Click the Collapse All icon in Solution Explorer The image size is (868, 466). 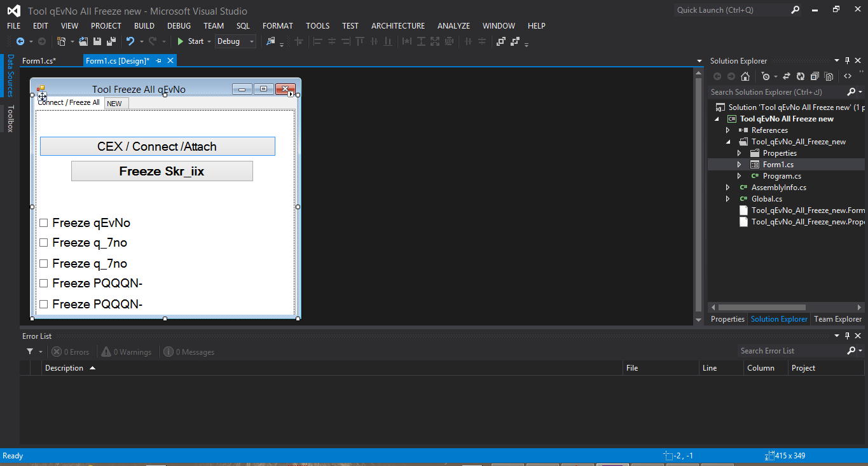[815, 76]
